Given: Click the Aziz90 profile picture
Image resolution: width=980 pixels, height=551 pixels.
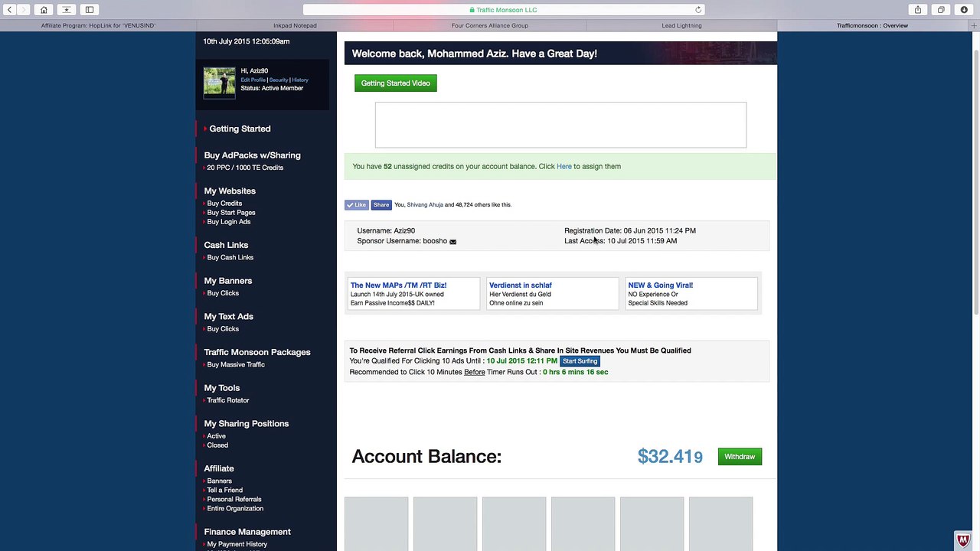Looking at the screenshot, I should click(219, 82).
